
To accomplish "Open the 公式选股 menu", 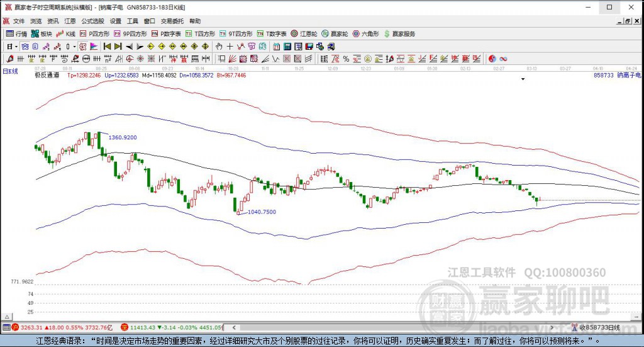I will tap(93, 21).
